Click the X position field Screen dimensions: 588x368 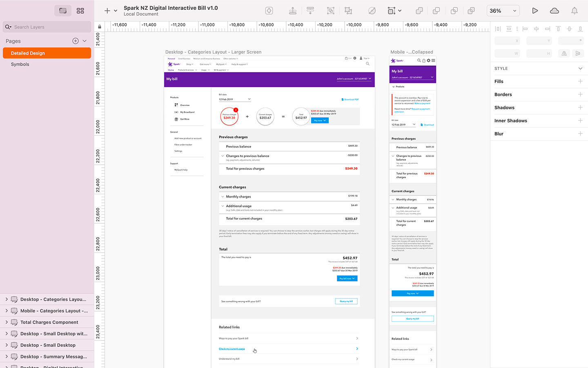(507, 41)
